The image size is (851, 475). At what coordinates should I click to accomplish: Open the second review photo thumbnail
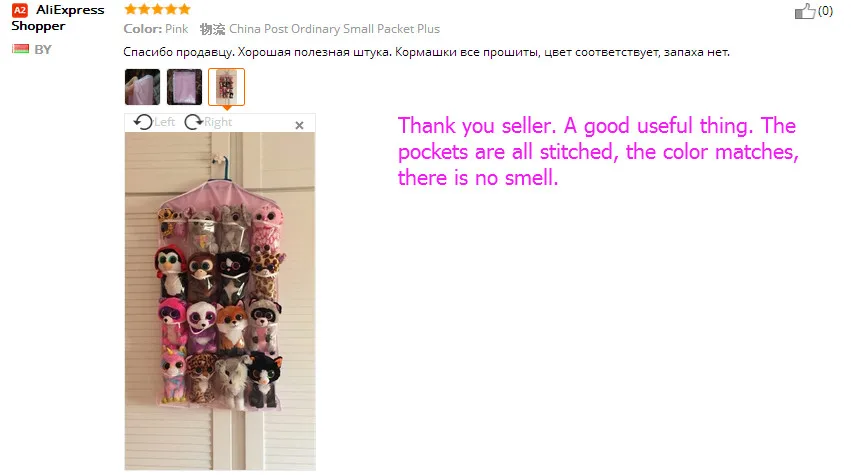pos(185,87)
